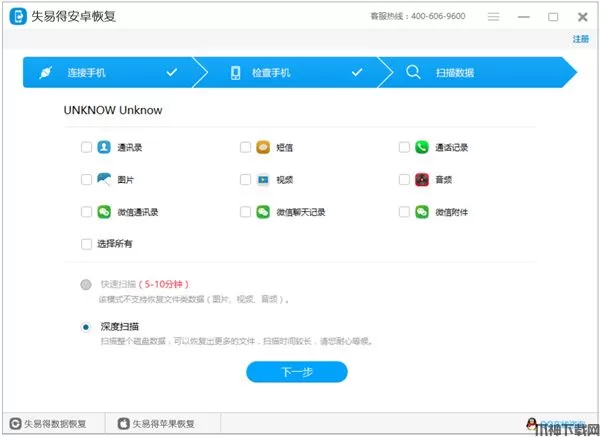
Task: Check Select All (选择所有) checkbox
Action: click(86, 243)
